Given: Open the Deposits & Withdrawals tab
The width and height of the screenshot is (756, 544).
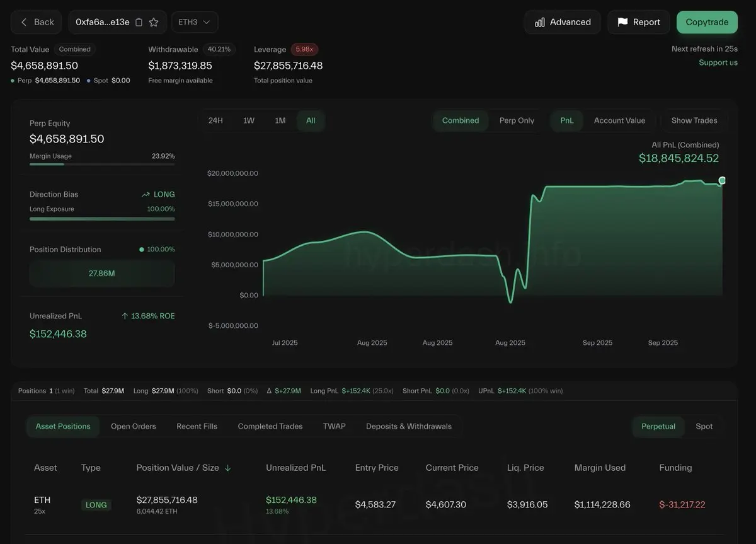Looking at the screenshot, I should 409,427.
